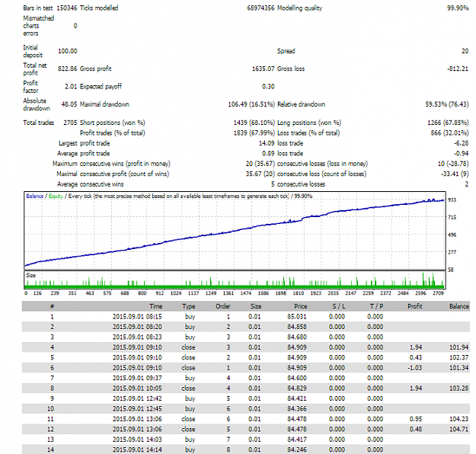The width and height of the screenshot is (476, 454).
Task: Click price 84.858 in row 2
Action: point(297,327)
